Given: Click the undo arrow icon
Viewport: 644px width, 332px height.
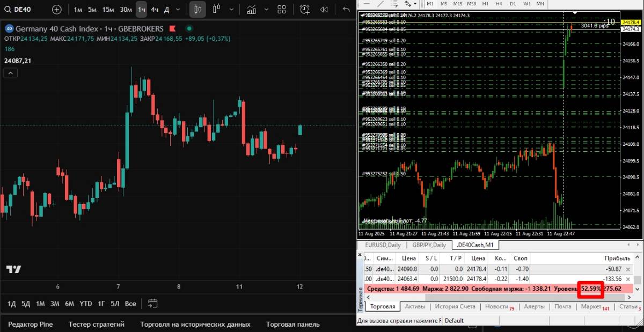Looking at the screenshot, I should [x=346, y=9].
